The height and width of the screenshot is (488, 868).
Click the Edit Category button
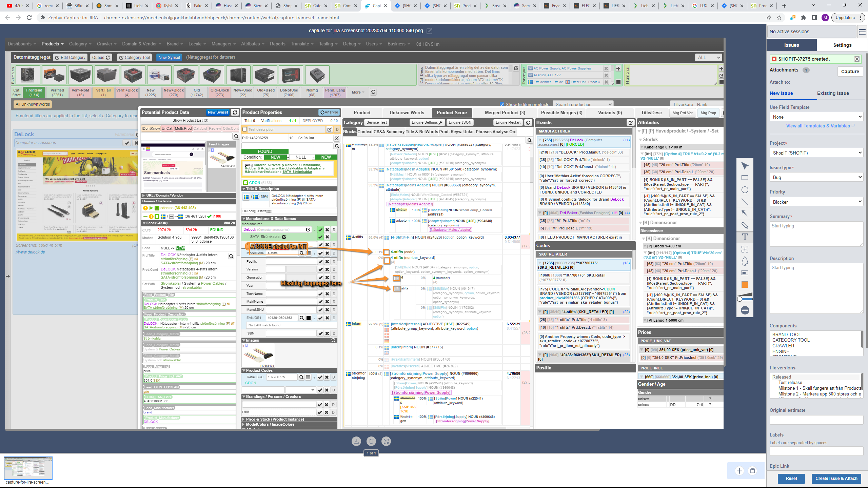tap(70, 58)
